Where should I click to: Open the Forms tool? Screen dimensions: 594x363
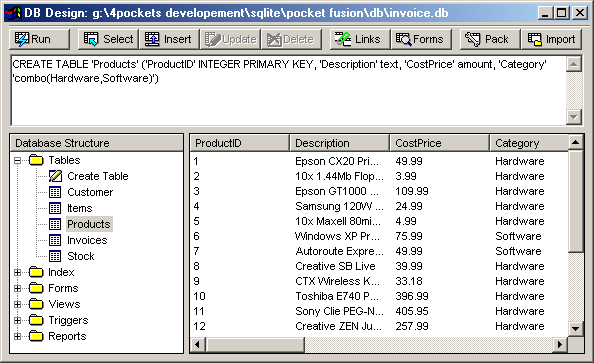click(x=421, y=39)
